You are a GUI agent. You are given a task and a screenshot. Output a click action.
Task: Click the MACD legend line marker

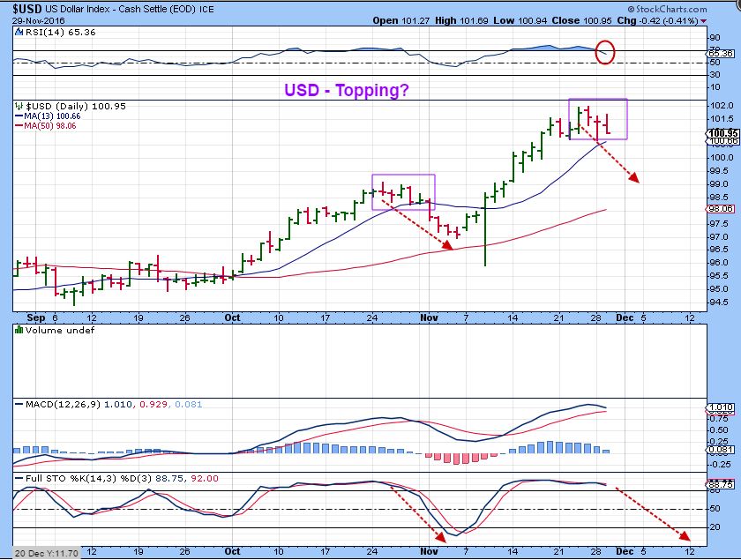point(19,404)
